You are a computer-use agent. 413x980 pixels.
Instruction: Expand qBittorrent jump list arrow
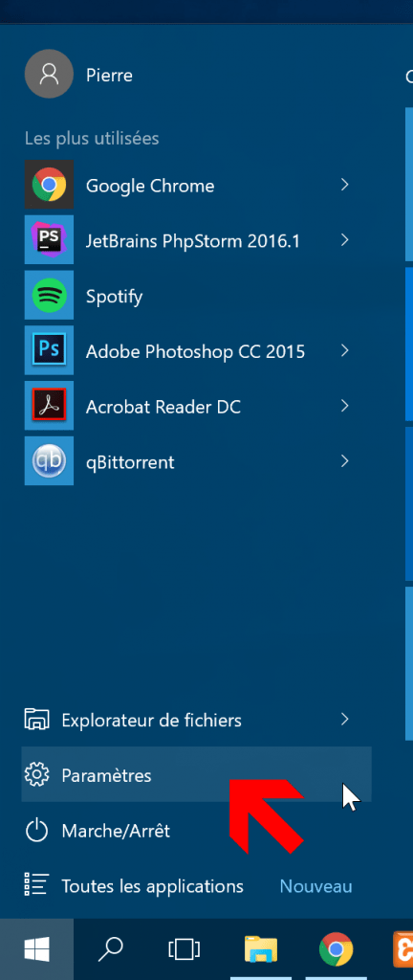344,461
